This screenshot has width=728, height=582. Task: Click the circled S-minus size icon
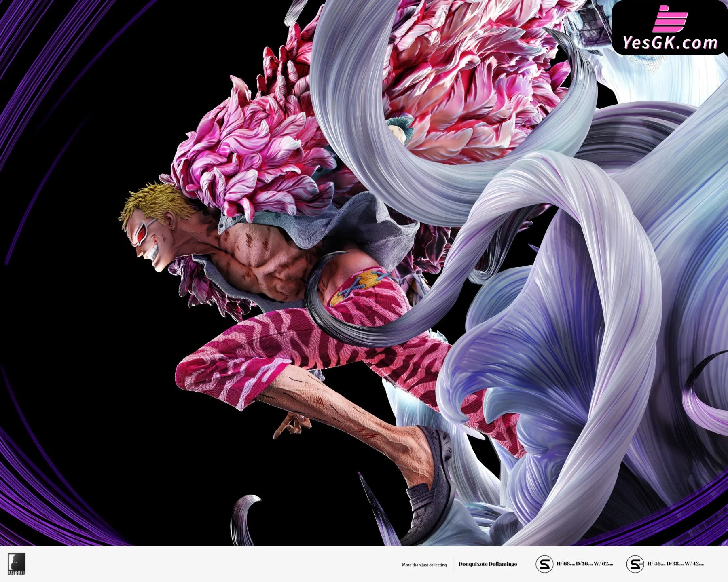pyautogui.click(x=635, y=564)
